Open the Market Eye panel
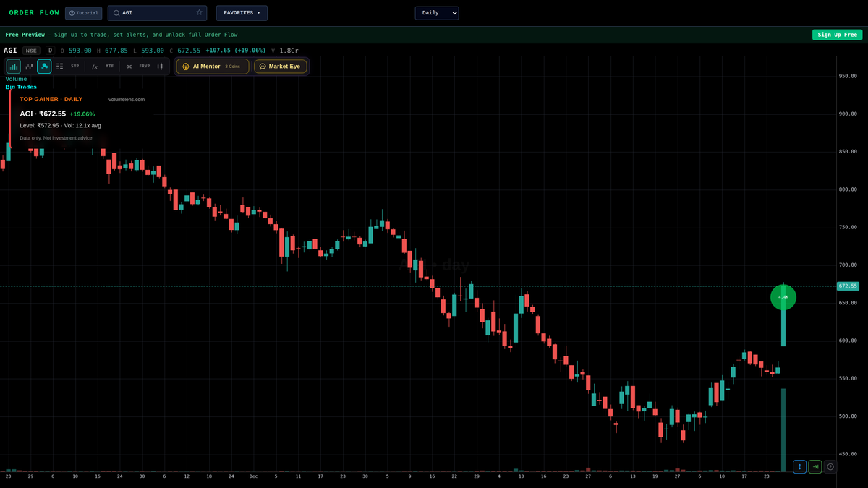 coord(281,67)
